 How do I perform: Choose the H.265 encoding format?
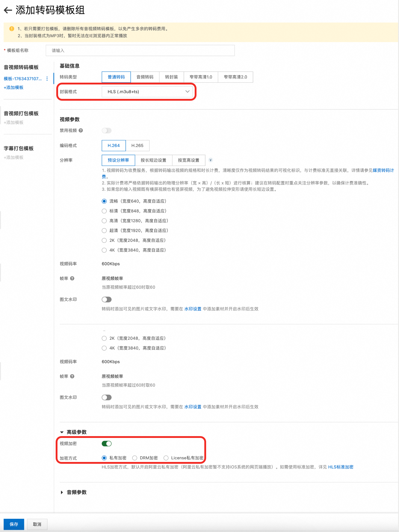click(138, 145)
